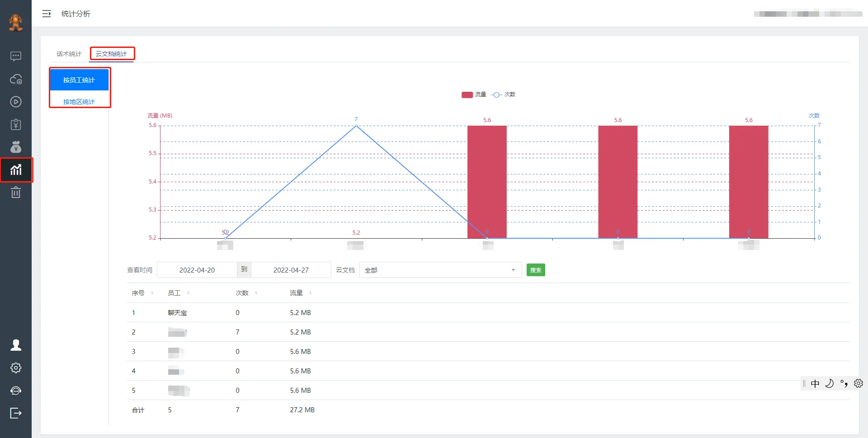Open the cloud documents sidebar icon
This screenshot has height=438, width=868.
coord(16,79)
